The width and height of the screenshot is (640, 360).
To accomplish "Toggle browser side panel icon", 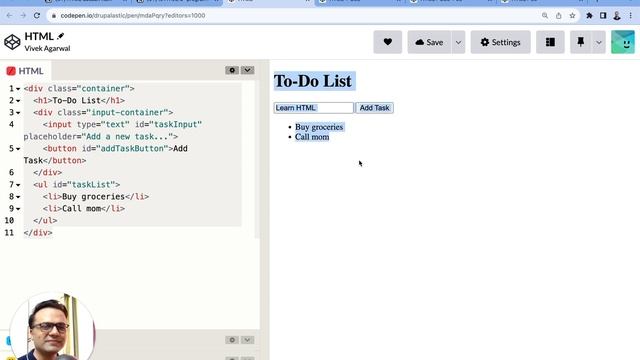I will [603, 16].
